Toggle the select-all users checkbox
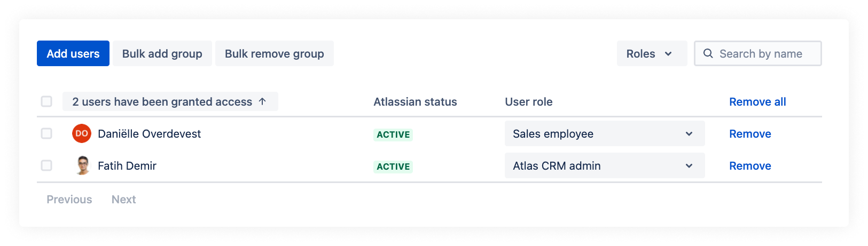The height and width of the screenshot is (246, 868). click(46, 101)
